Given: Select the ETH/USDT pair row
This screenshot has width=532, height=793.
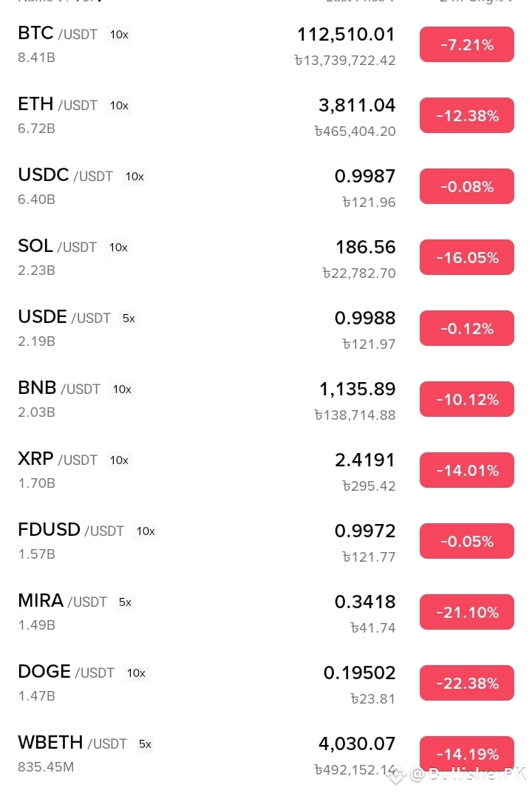Looking at the screenshot, I should 266,116.
